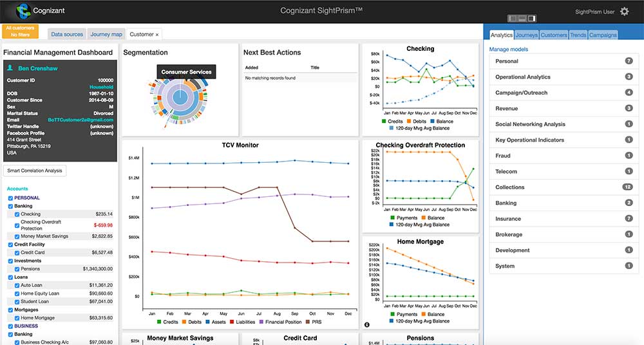The height and width of the screenshot is (345, 644).
Task: Click the Personal count badge 7
Action: point(629,61)
